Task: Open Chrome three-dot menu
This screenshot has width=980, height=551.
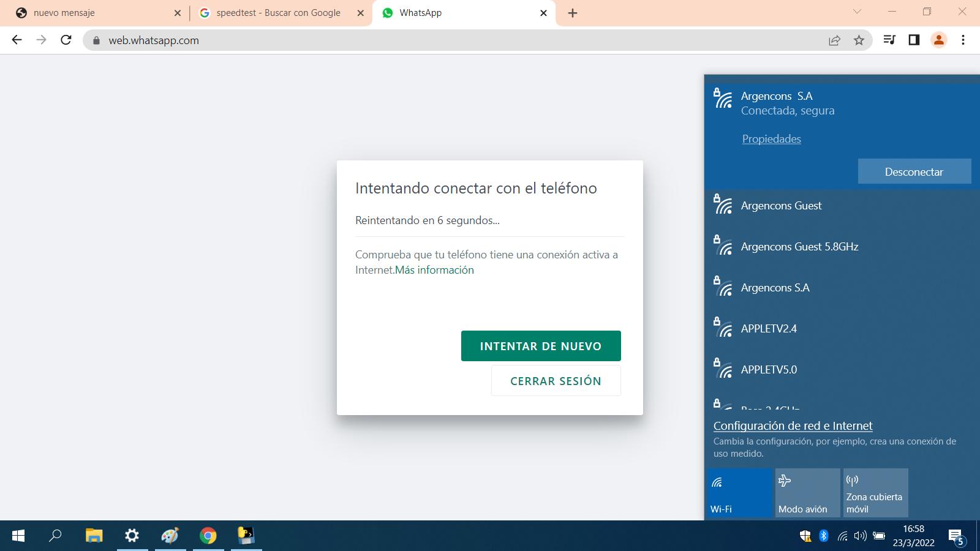Action: tap(963, 40)
